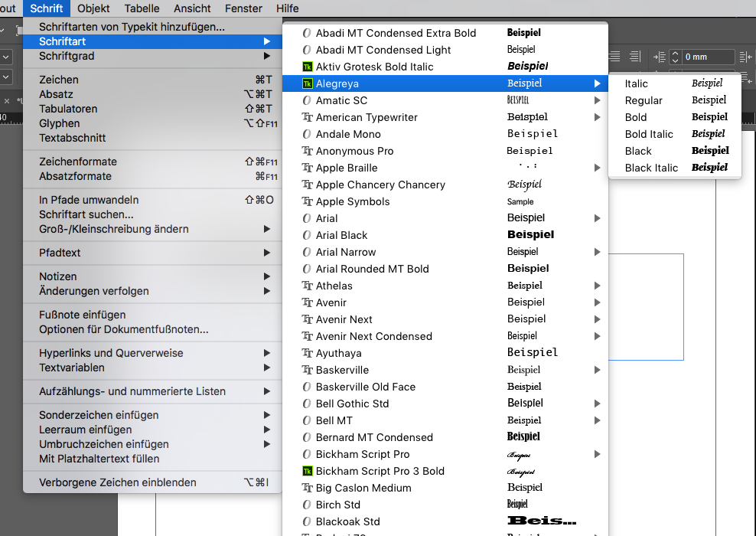This screenshot has width=756, height=536.
Task: Click TrueType icon beside Apple Symbols
Action: [307, 201]
